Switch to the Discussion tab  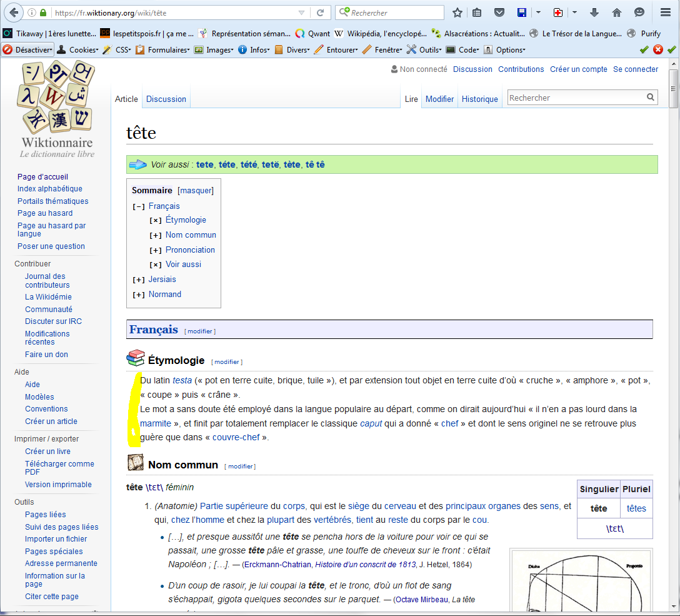pos(166,99)
